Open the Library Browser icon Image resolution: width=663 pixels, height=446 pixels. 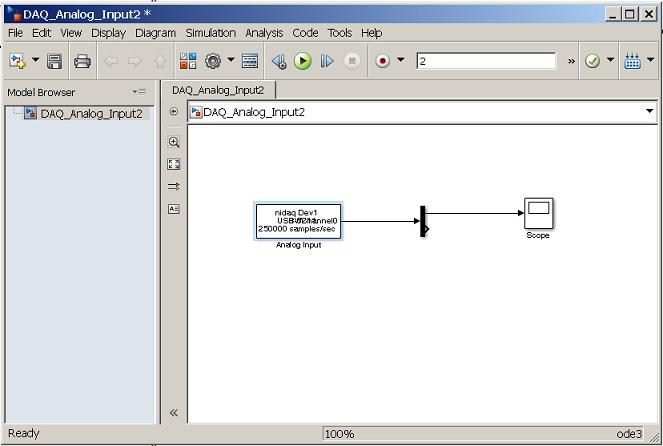pyautogui.click(x=188, y=61)
